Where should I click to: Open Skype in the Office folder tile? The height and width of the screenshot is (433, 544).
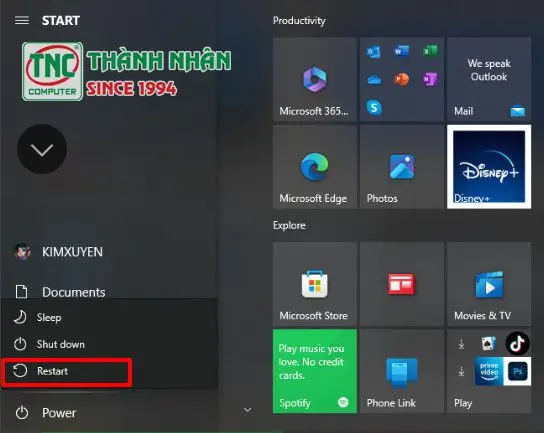click(x=374, y=108)
